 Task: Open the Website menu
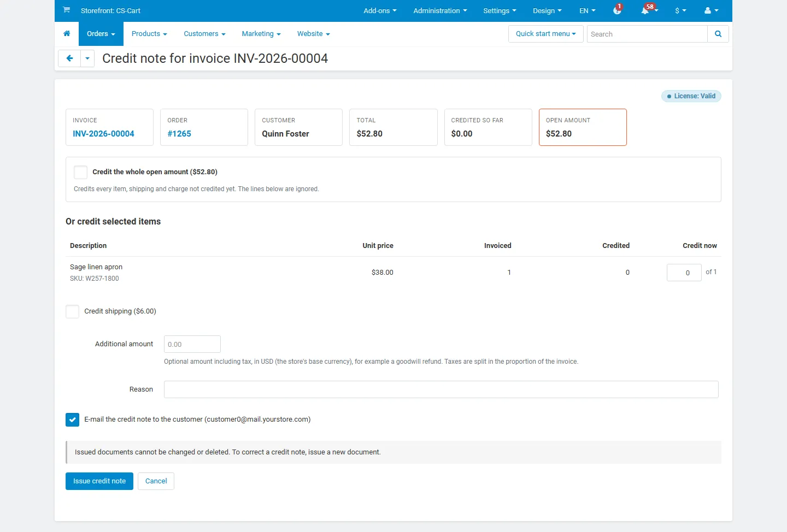click(x=314, y=34)
